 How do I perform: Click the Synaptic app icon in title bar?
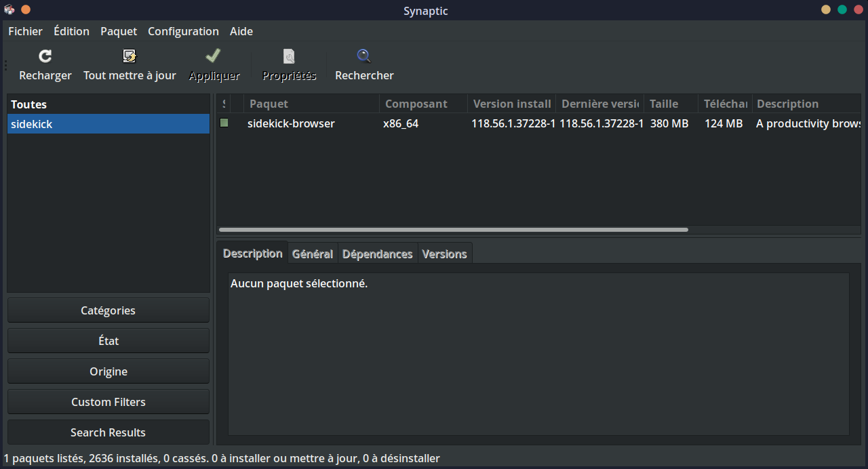coord(9,10)
